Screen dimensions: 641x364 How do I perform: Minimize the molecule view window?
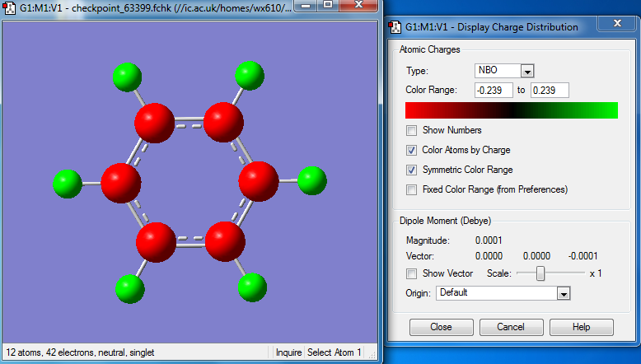(306, 5)
